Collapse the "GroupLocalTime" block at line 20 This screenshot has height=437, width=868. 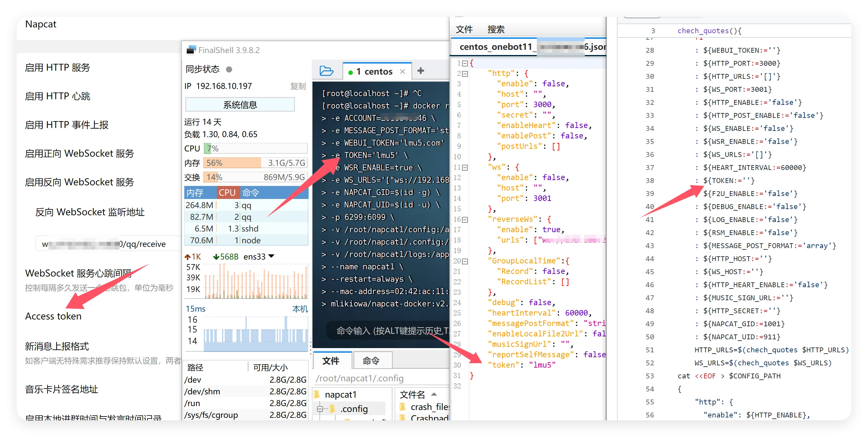(x=465, y=261)
